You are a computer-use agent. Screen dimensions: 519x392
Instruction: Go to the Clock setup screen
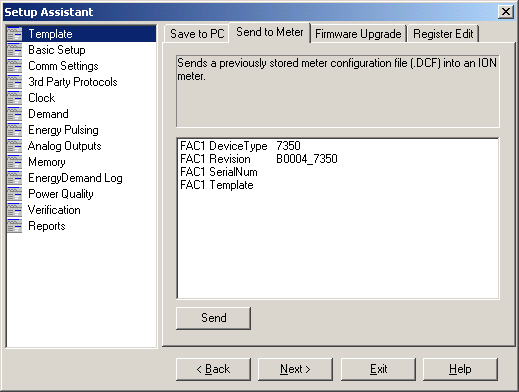pyautogui.click(x=42, y=98)
